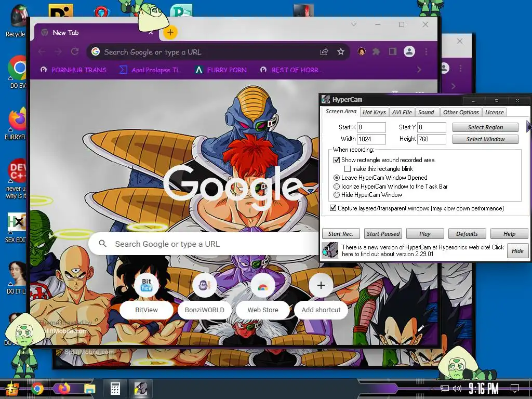Image resolution: width=532 pixels, height=399 pixels.
Task: Click the Select Window button
Action: (x=485, y=139)
